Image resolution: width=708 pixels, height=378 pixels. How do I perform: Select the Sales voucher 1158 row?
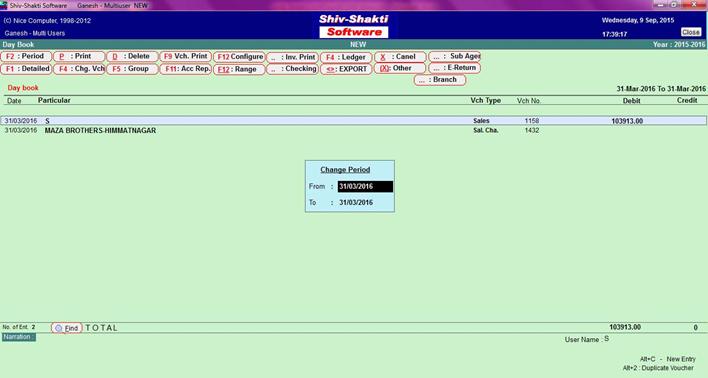[354, 121]
